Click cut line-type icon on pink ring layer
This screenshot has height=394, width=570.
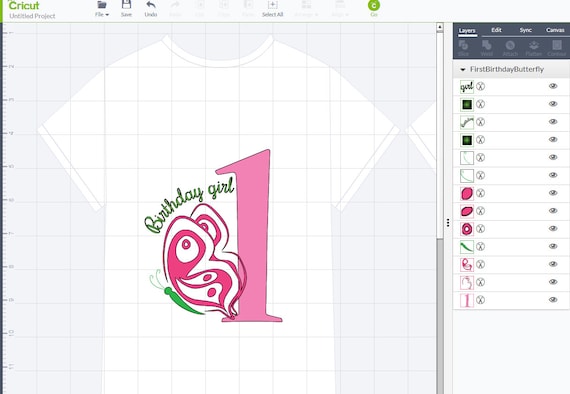(x=481, y=229)
